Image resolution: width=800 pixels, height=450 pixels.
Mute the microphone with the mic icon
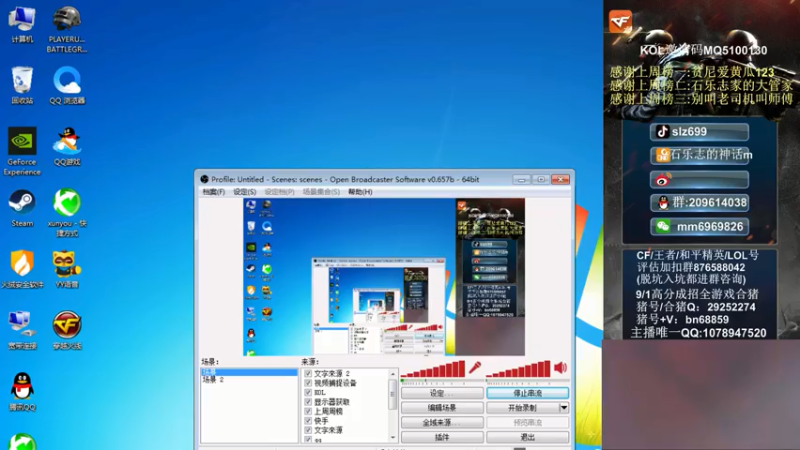(474, 368)
